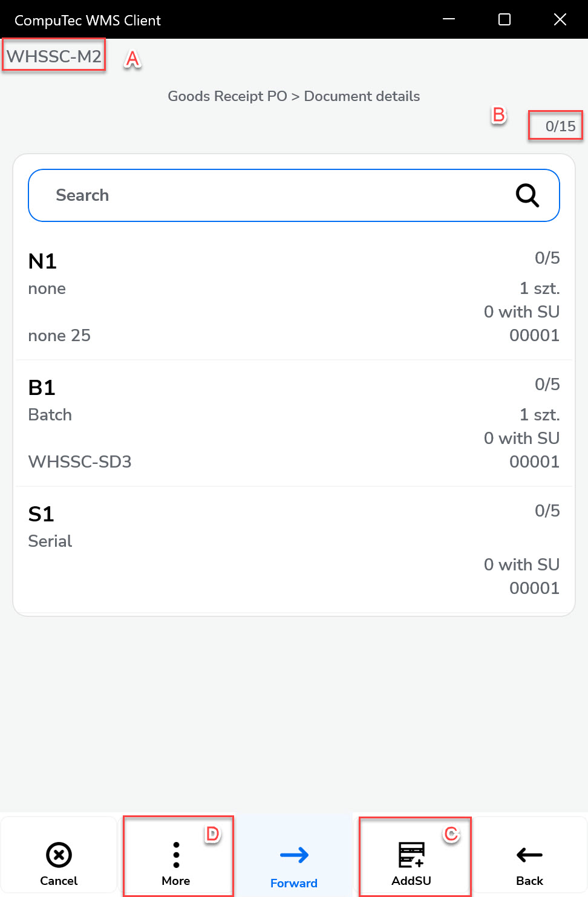Click the WHSSC-SD3 text in B1 row
The image size is (588, 897).
[80, 462]
